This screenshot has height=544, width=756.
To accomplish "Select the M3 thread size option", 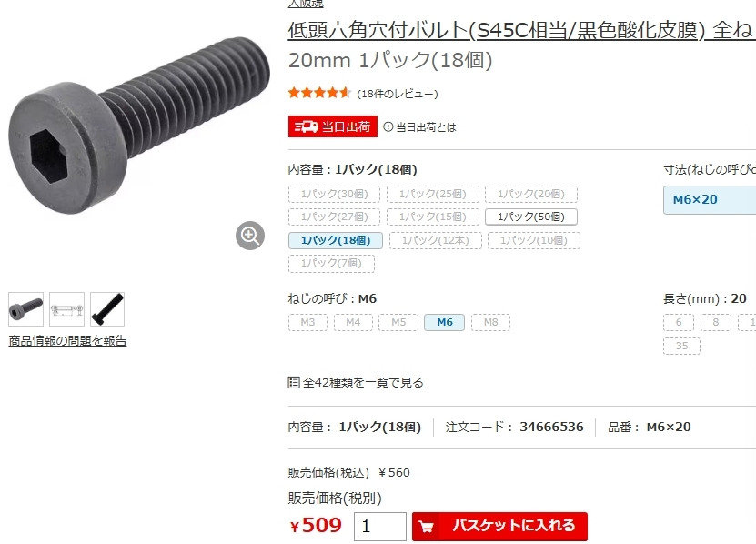I will point(307,322).
